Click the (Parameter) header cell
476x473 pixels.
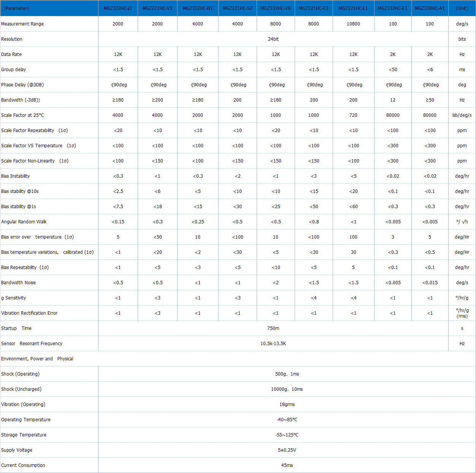point(16,8)
